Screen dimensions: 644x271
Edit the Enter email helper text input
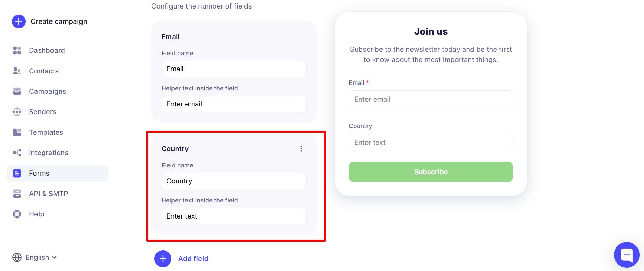point(234,104)
